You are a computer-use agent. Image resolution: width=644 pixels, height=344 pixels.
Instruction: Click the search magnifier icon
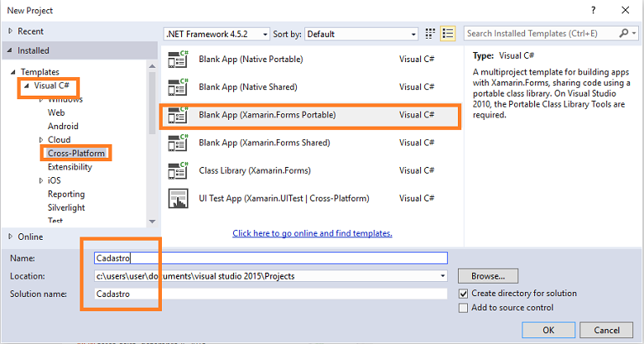click(624, 34)
